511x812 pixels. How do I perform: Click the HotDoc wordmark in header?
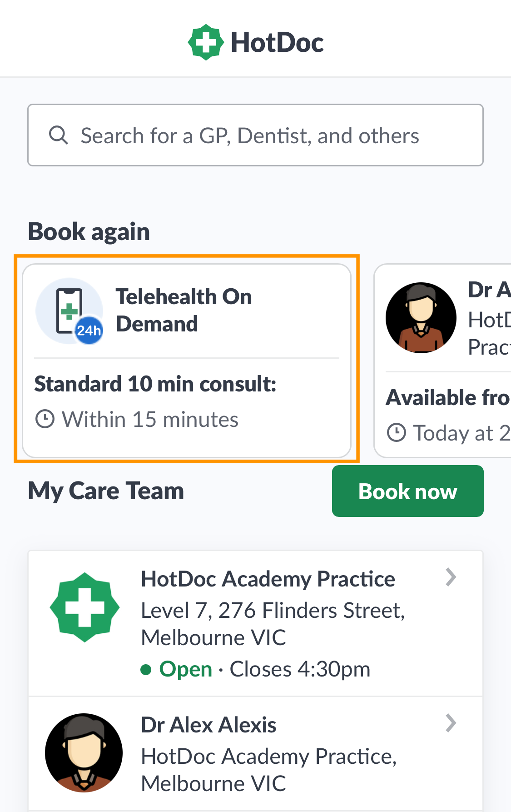pyautogui.click(x=277, y=43)
